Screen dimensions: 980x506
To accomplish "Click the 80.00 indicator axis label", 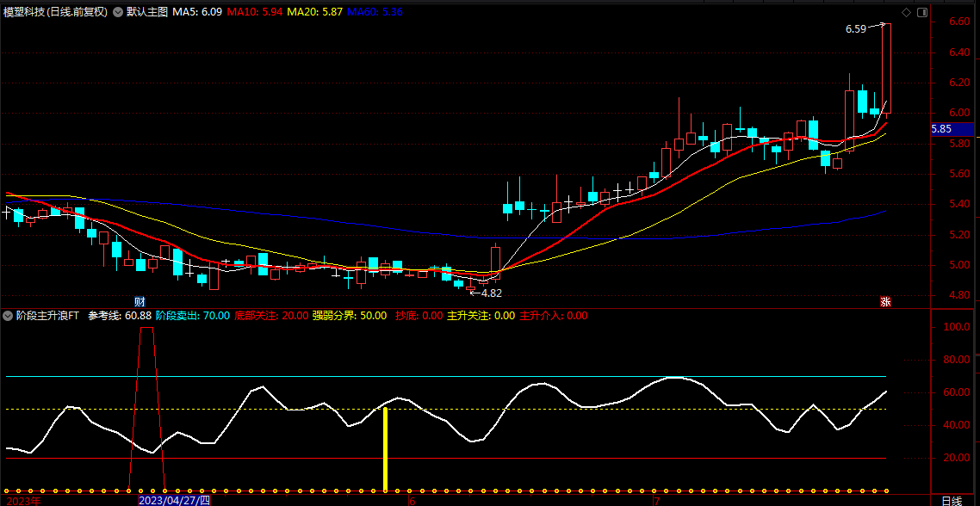I will click(x=957, y=360).
